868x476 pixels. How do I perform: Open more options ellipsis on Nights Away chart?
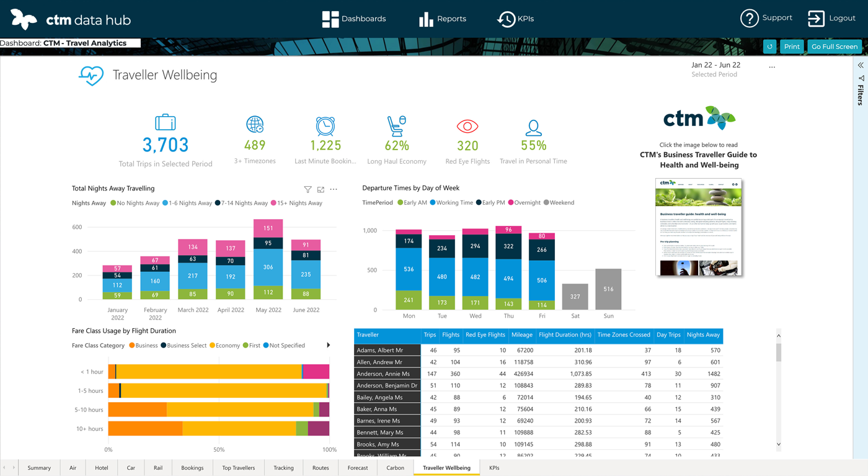coord(334,189)
